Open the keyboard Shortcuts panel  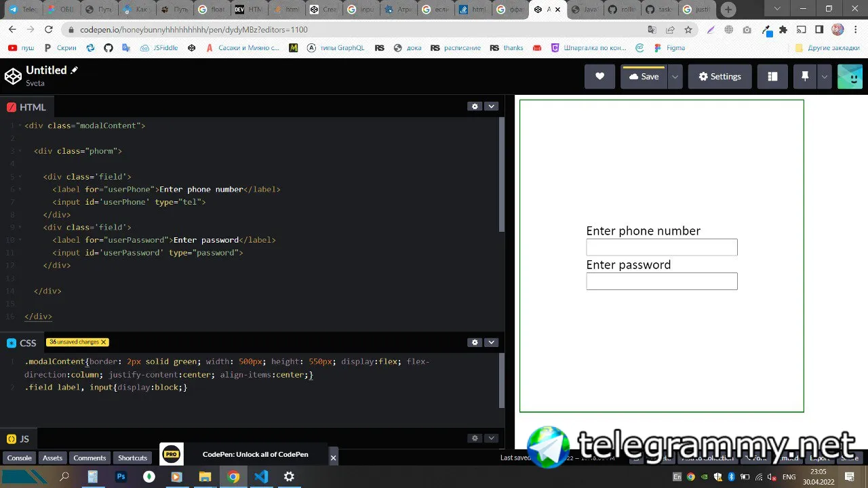[x=132, y=457]
